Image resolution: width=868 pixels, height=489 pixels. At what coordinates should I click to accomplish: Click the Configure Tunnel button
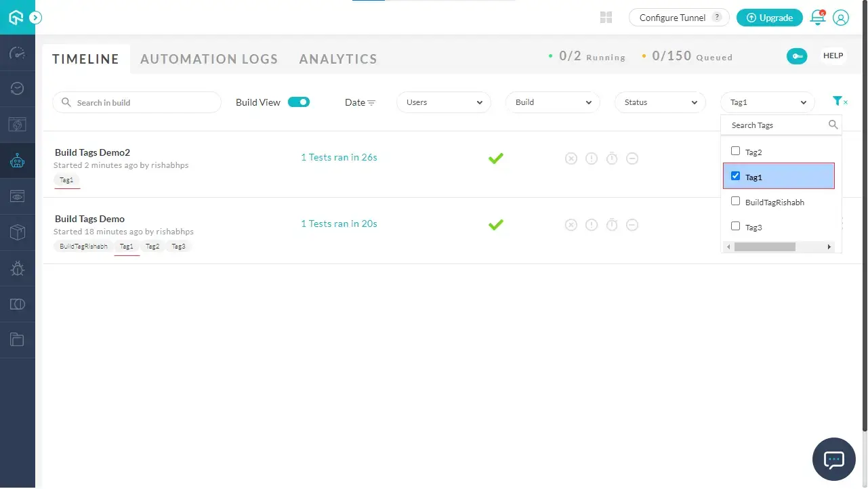click(x=679, y=18)
